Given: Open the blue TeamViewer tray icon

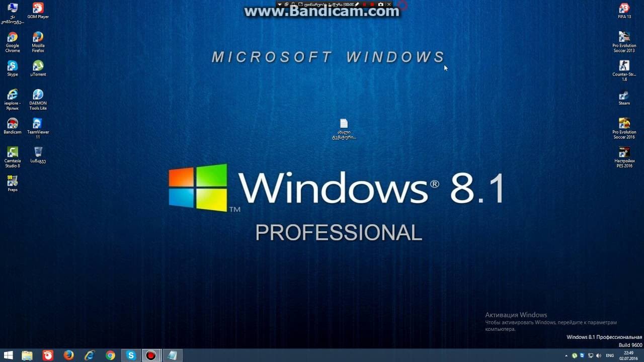Looking at the screenshot, I should [582, 355].
